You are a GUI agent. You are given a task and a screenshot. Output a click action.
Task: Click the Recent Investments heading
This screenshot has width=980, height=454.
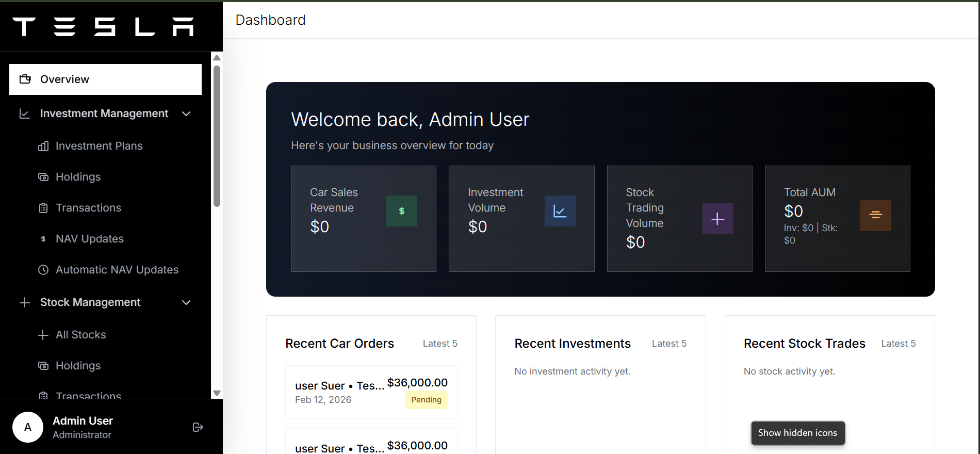pyautogui.click(x=573, y=344)
